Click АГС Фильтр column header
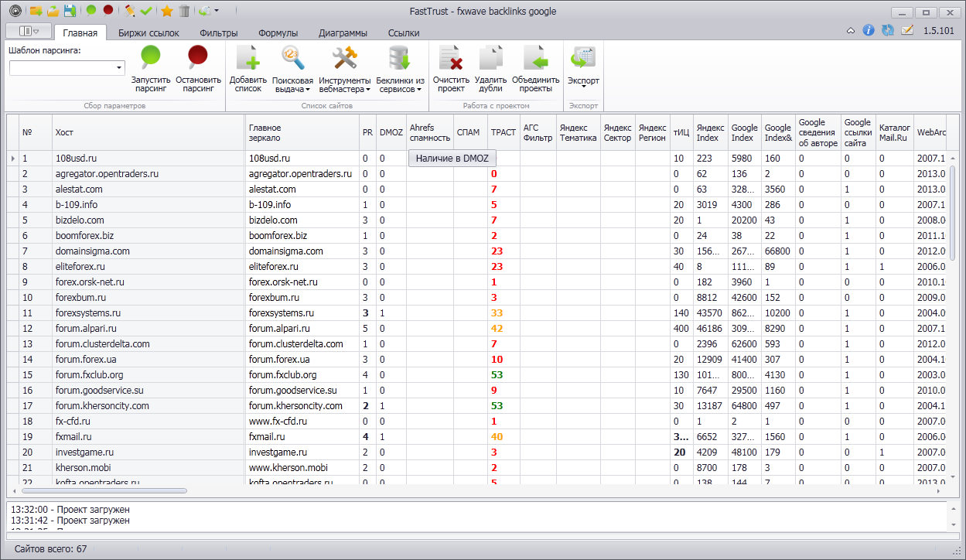 pos(538,132)
